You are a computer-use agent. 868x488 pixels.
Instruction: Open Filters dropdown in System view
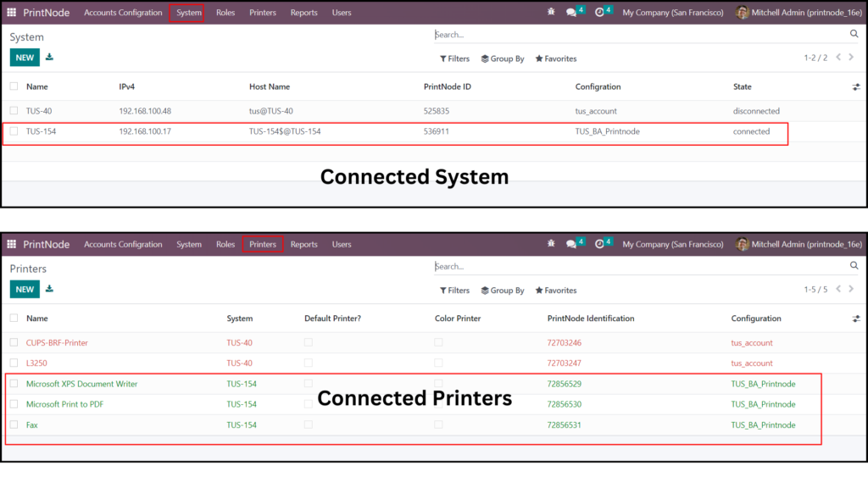454,58
